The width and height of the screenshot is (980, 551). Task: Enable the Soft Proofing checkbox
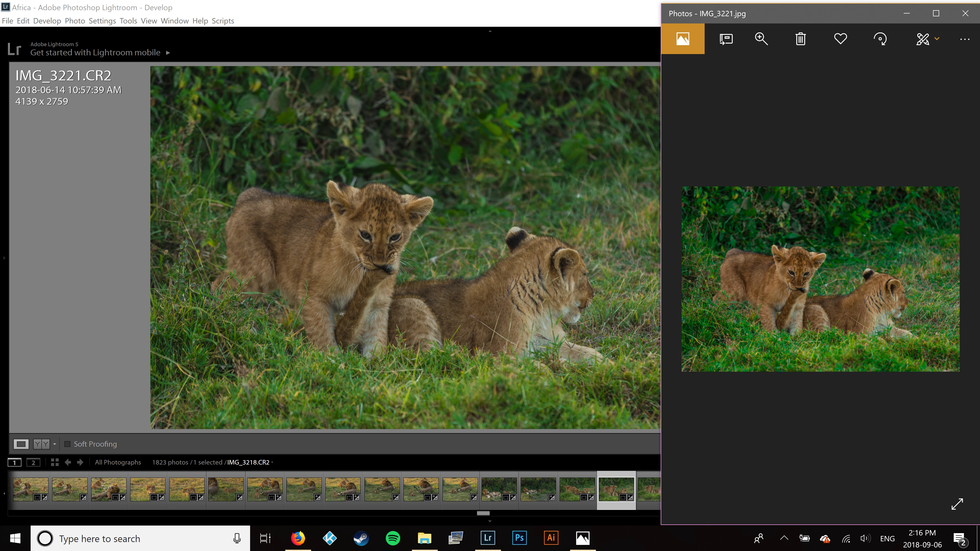coord(67,444)
